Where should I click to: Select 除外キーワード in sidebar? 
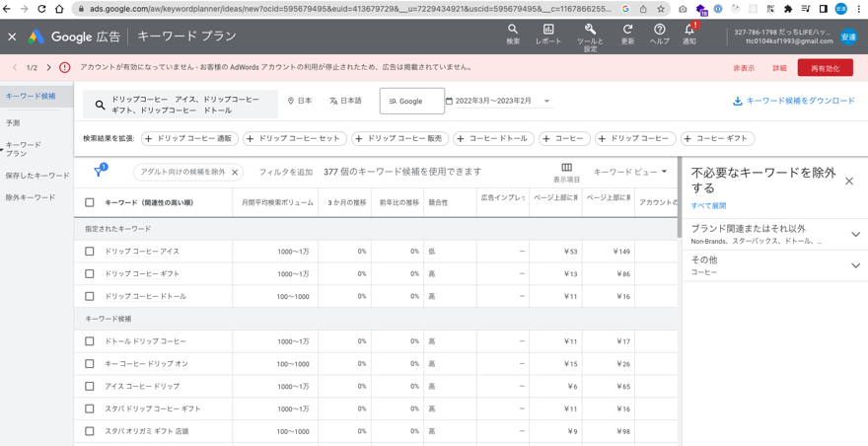[x=31, y=197]
